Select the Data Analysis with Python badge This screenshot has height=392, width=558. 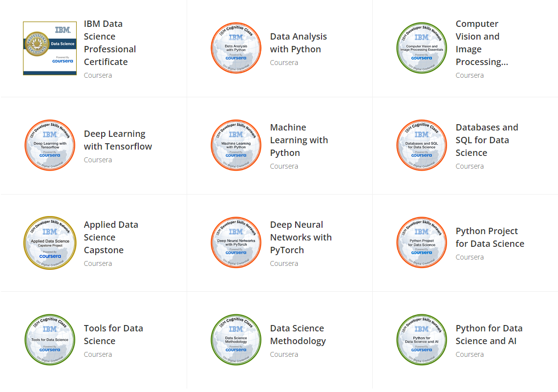click(236, 47)
